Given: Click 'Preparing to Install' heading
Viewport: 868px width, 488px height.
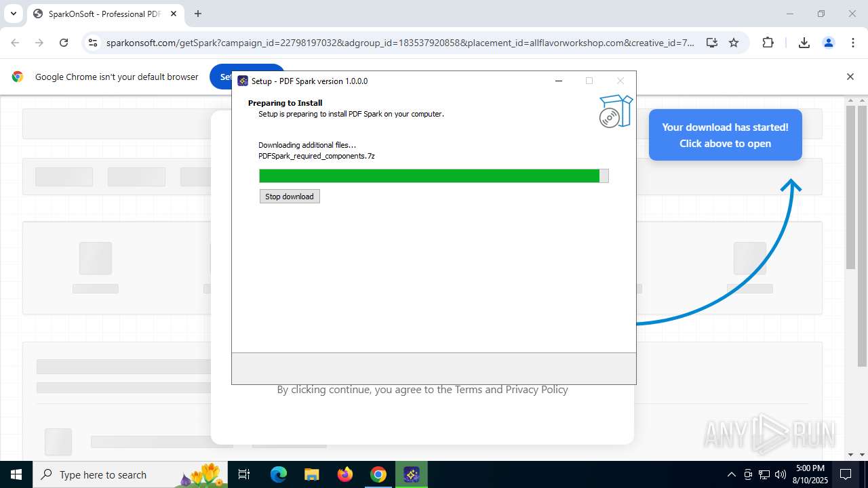Looking at the screenshot, I should coord(285,103).
